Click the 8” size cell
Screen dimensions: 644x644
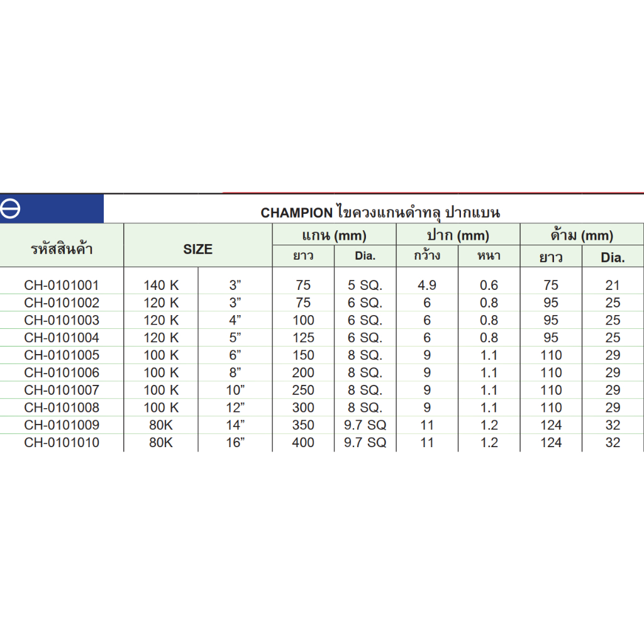(235, 372)
